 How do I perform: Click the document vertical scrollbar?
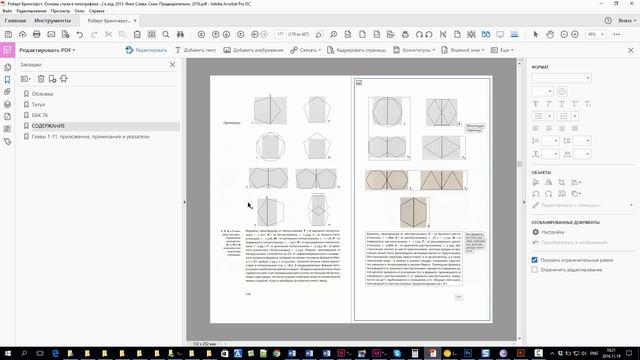pos(520,164)
